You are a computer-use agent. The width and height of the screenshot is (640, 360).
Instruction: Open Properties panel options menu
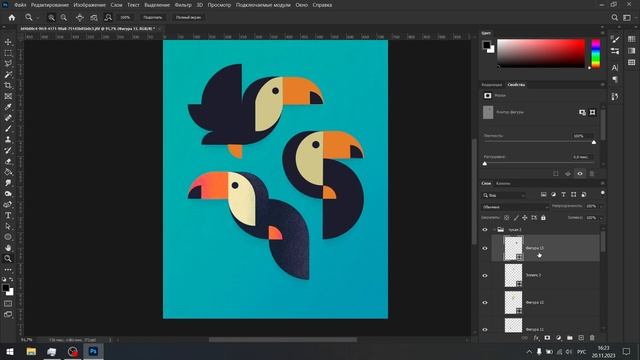602,85
